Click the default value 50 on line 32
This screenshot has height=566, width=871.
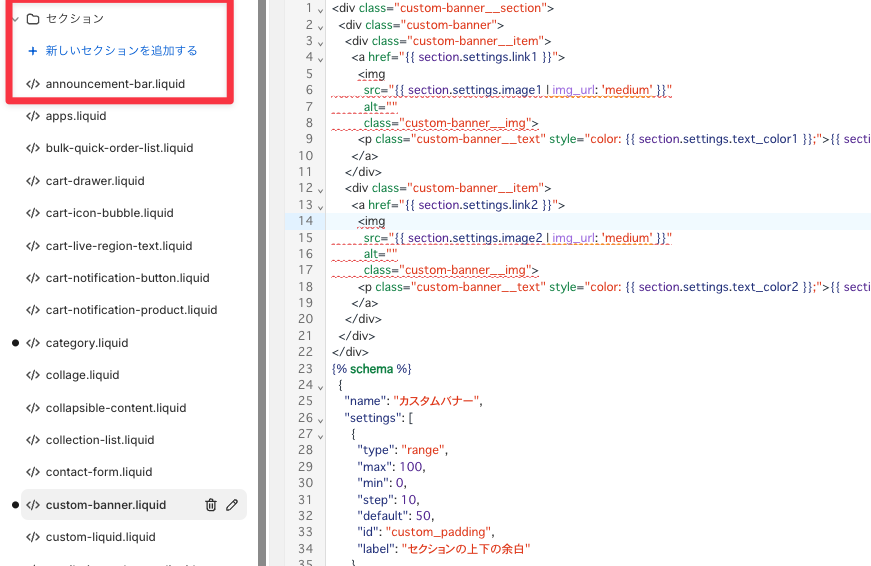pos(423,515)
